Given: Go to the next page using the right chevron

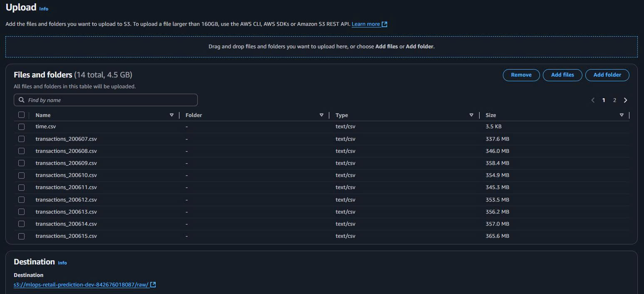Looking at the screenshot, I should pos(625,100).
